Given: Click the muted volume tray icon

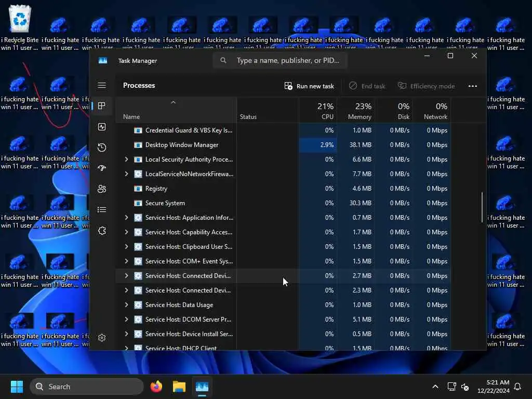Looking at the screenshot, I should click(465, 387).
